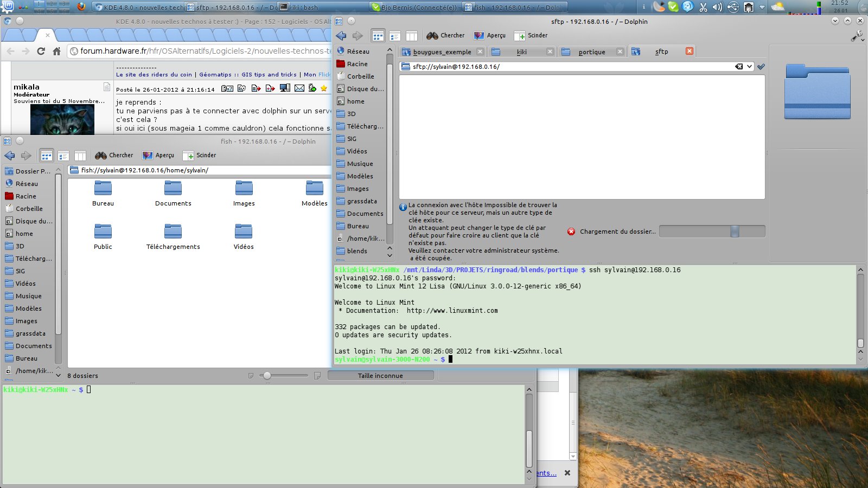
Task: Close the bouygues_exemple tab
Action: tap(480, 52)
